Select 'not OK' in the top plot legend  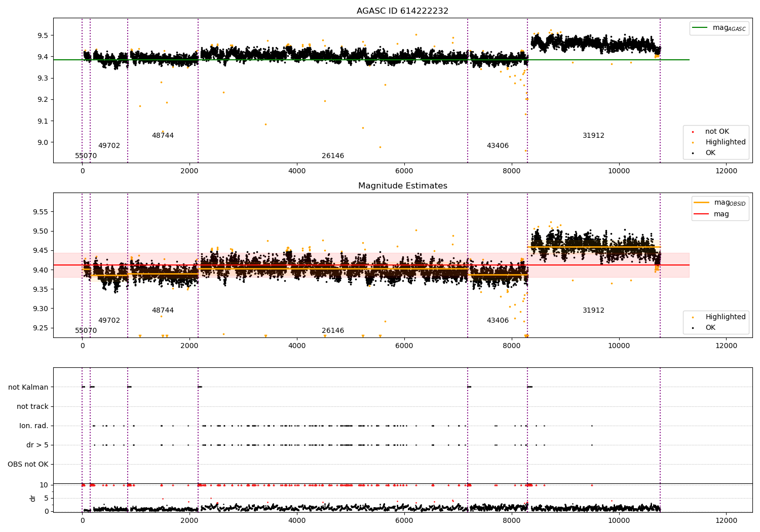pos(717,131)
